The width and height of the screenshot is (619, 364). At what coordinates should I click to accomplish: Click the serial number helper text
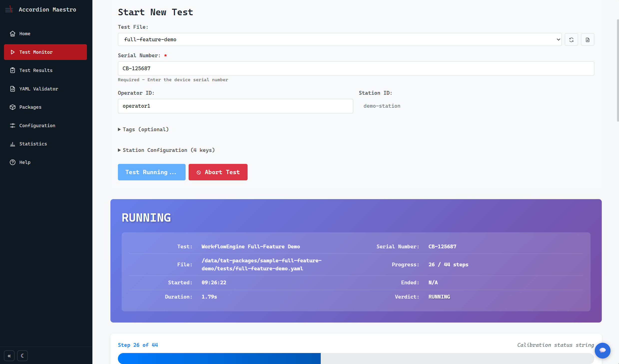pyautogui.click(x=173, y=80)
